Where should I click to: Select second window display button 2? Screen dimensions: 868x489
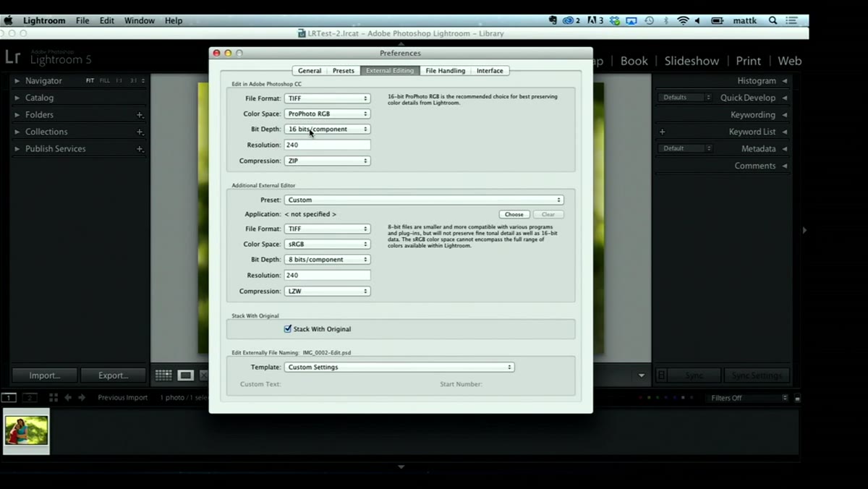[30, 398]
